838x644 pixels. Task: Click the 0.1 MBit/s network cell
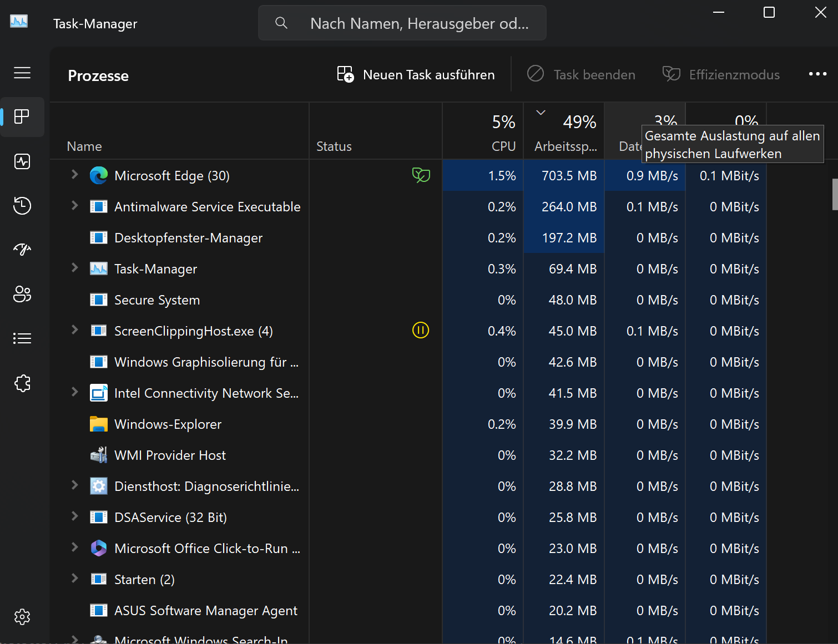tap(726, 175)
